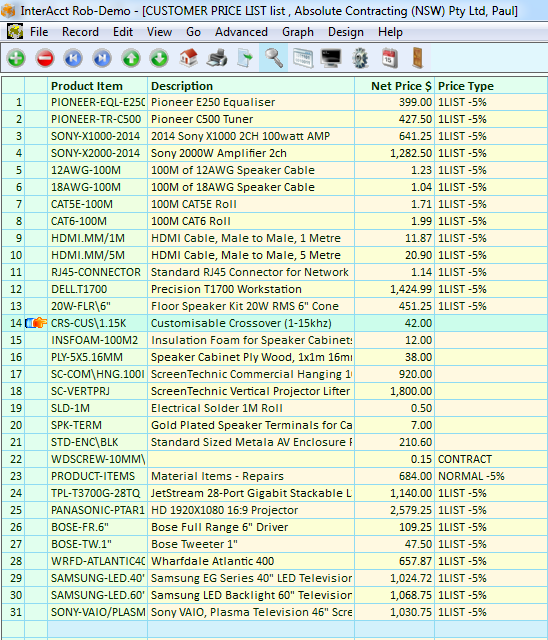Click the computer monitor icon

point(331,58)
